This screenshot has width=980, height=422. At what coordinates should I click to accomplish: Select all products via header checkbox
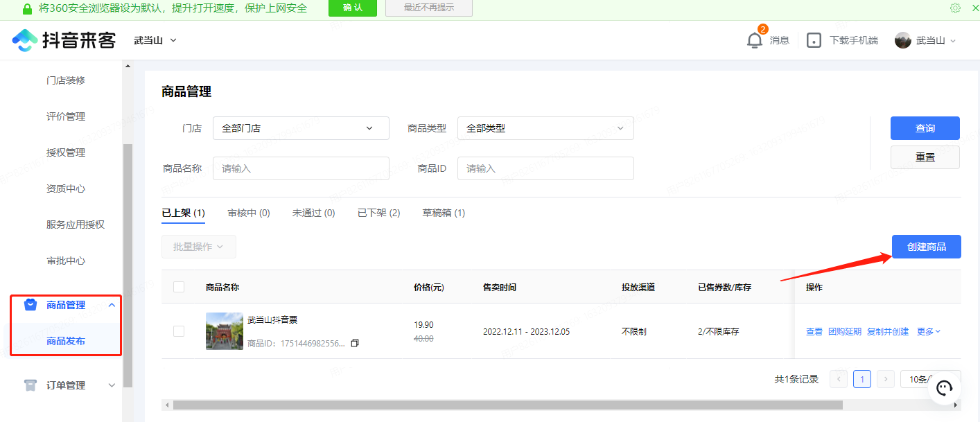click(x=179, y=287)
